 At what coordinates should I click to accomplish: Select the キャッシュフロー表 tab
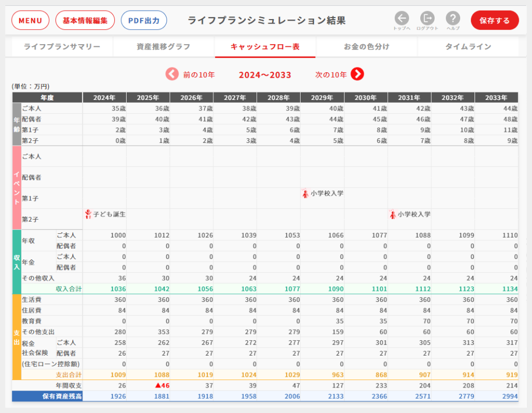265,47
